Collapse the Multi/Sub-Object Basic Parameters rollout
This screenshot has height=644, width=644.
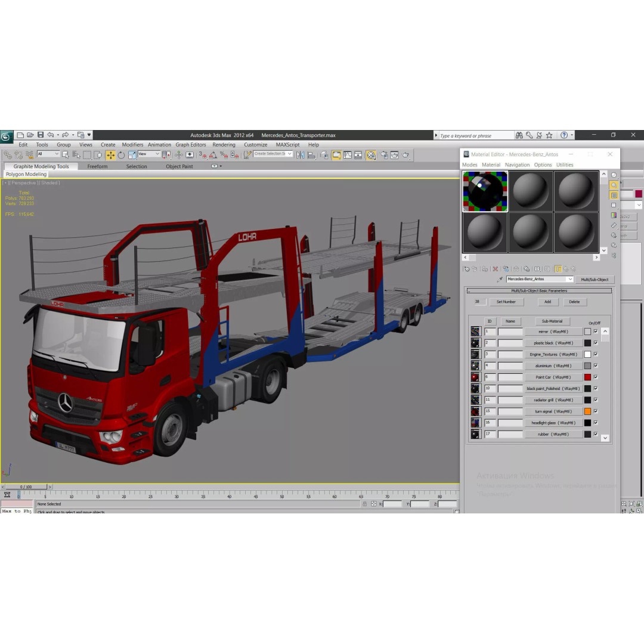(539, 291)
